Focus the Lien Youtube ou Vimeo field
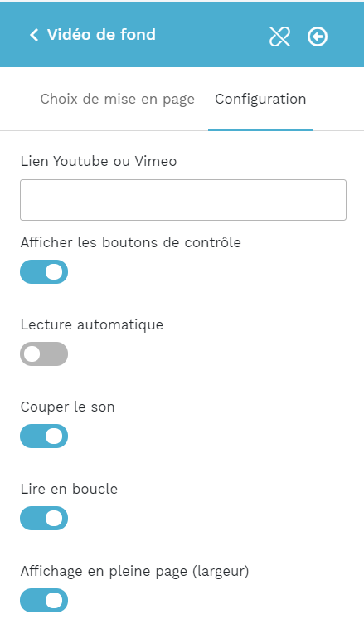The image size is (364, 634). [183, 200]
